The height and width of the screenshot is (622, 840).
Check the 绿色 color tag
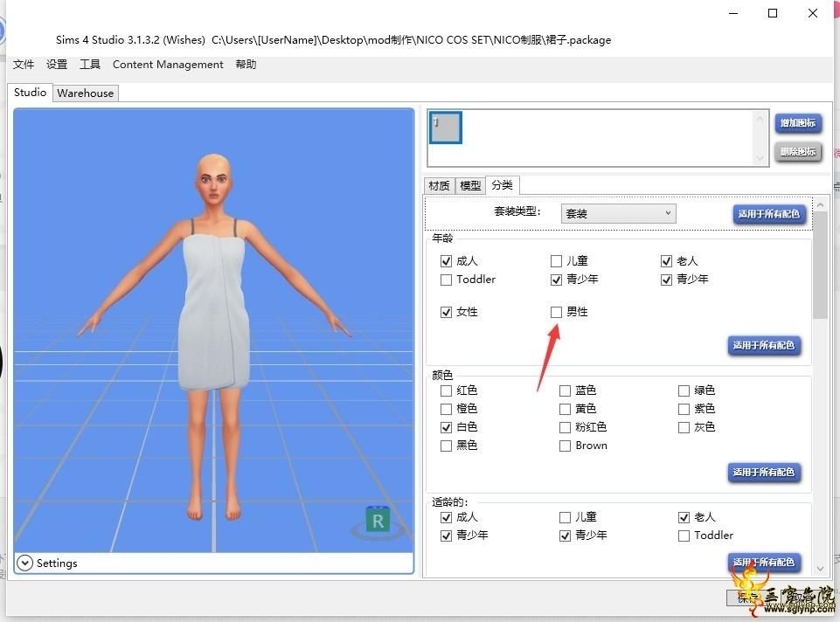[684, 390]
